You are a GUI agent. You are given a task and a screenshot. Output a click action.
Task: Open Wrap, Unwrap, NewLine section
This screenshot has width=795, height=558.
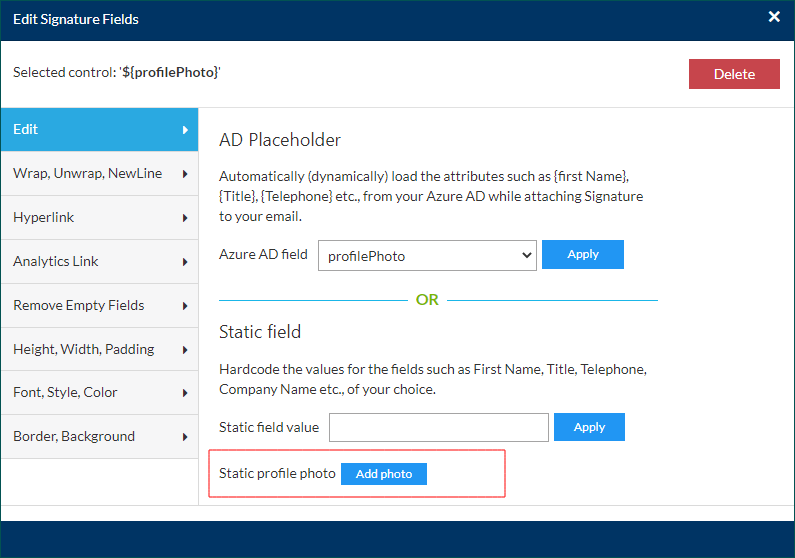click(99, 173)
